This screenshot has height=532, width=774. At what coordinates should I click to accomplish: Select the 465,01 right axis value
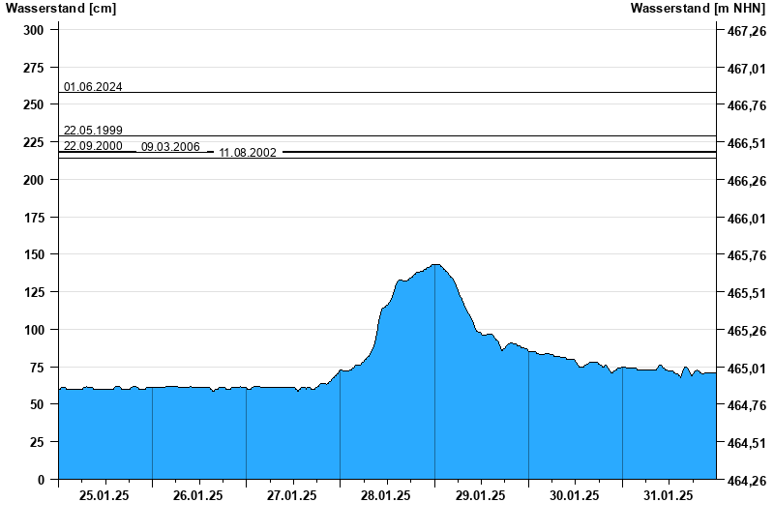[x=746, y=369]
